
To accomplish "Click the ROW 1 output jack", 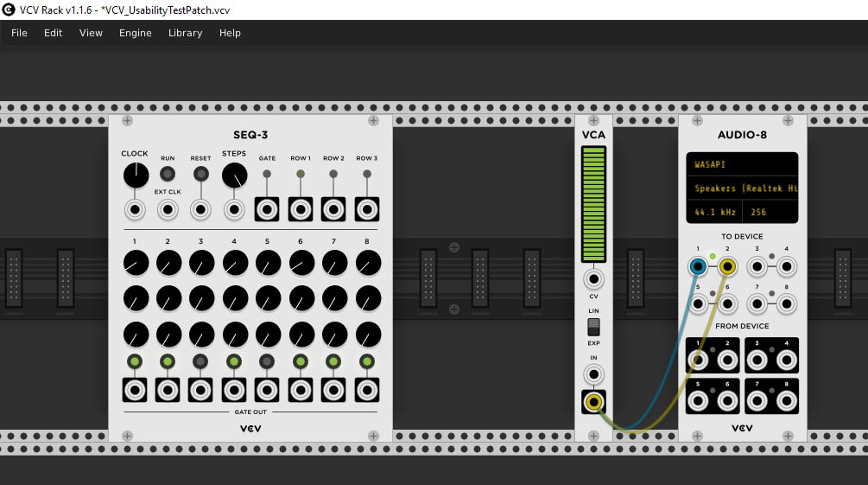I will 300,209.
